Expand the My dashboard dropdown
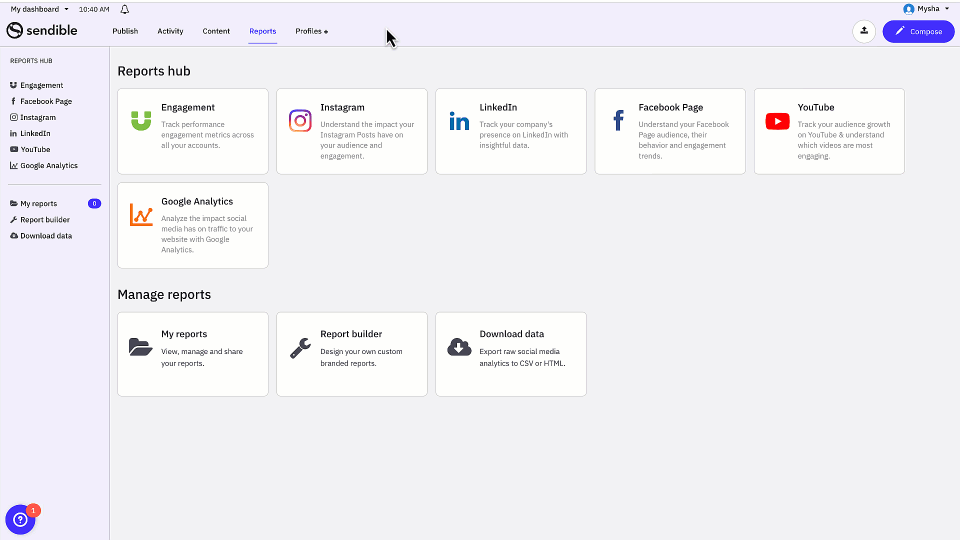960x540 pixels. click(x=39, y=9)
